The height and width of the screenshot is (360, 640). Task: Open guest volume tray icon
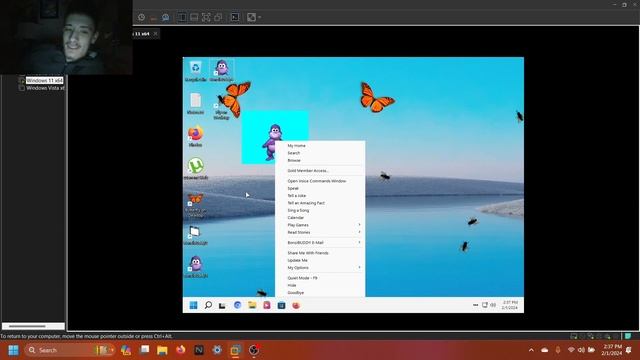[493, 305]
